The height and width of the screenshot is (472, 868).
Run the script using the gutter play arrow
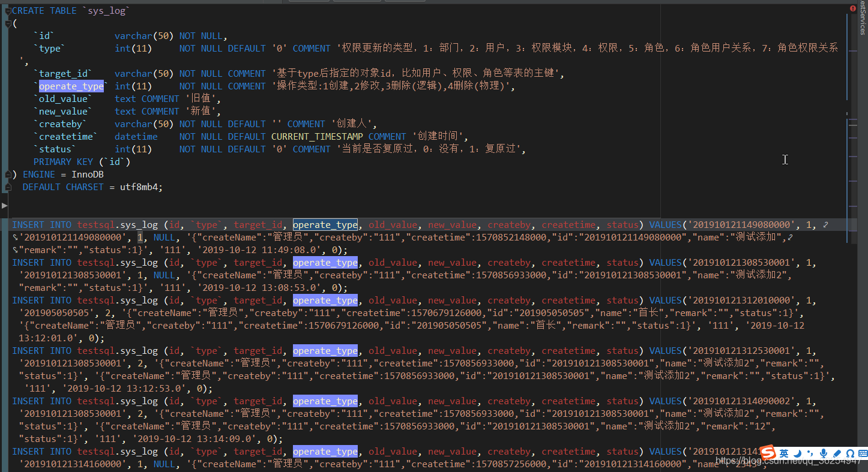5,207
